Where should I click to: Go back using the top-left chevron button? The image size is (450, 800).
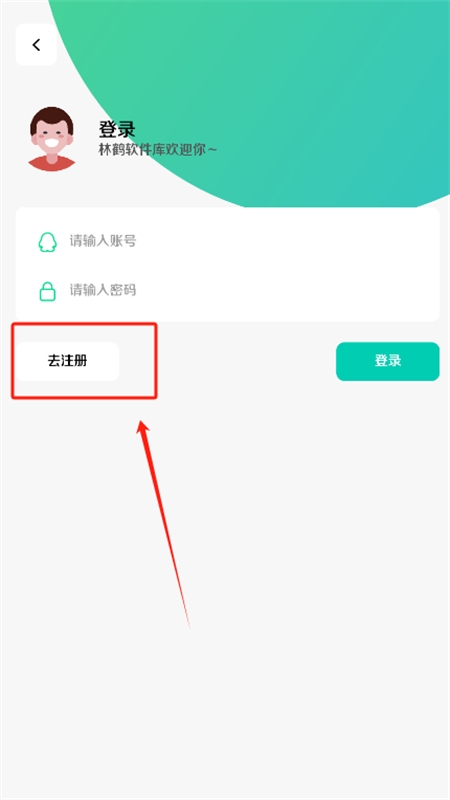pos(36,45)
